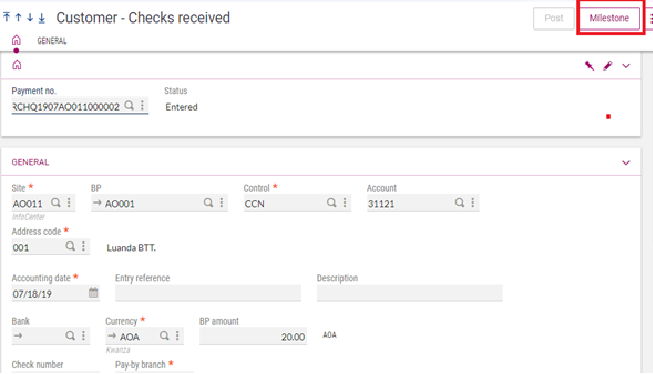
Task: Open the lookup for the Account field
Action: point(459,203)
